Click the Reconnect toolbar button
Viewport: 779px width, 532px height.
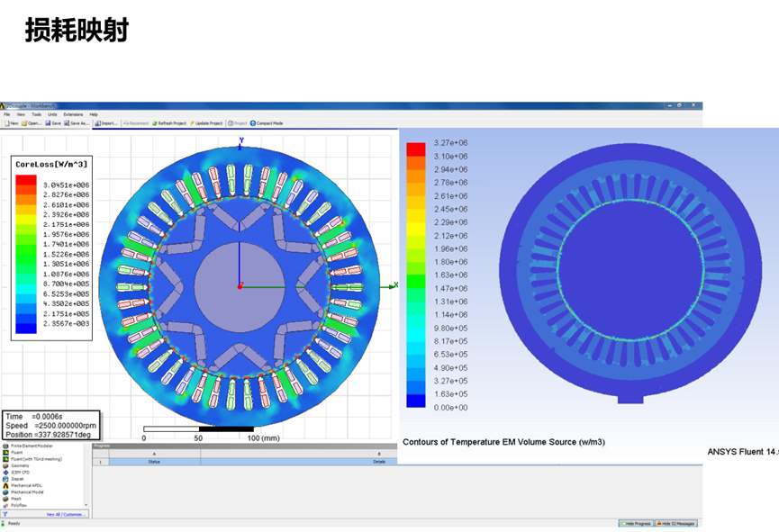point(136,123)
